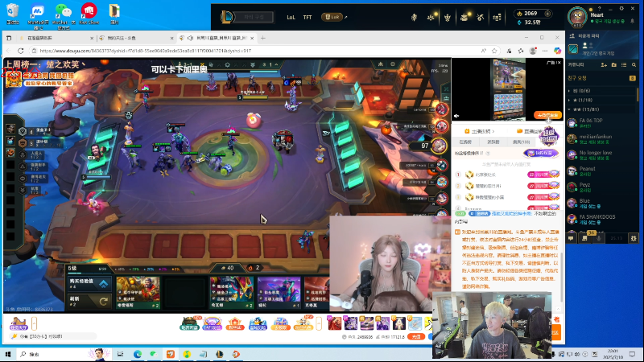The image size is (644, 362).
Task: Click the League client logo play button
Action: click(x=227, y=17)
